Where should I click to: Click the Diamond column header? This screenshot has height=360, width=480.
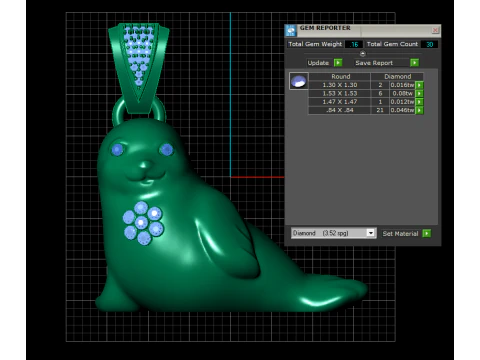pos(397,76)
